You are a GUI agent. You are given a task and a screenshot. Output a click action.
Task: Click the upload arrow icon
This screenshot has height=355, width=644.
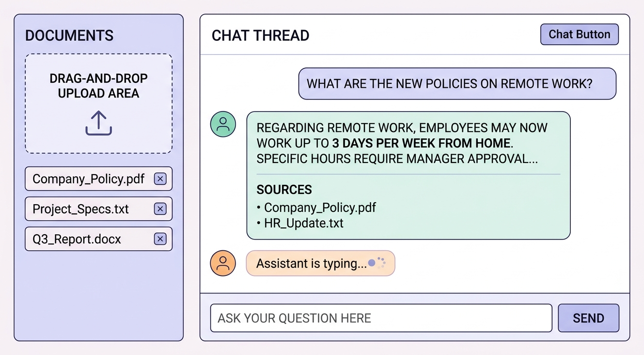(99, 123)
